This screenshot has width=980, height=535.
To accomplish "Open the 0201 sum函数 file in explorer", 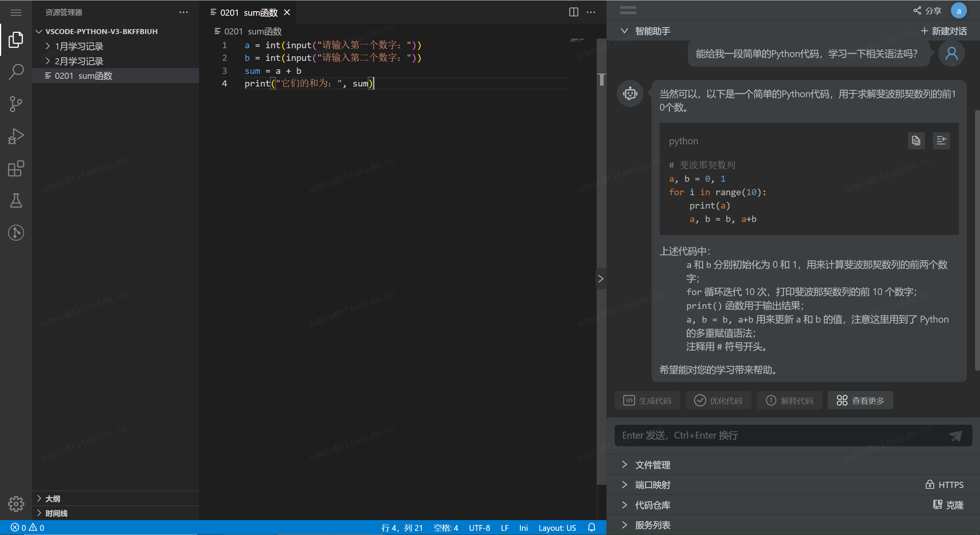I will click(x=83, y=76).
